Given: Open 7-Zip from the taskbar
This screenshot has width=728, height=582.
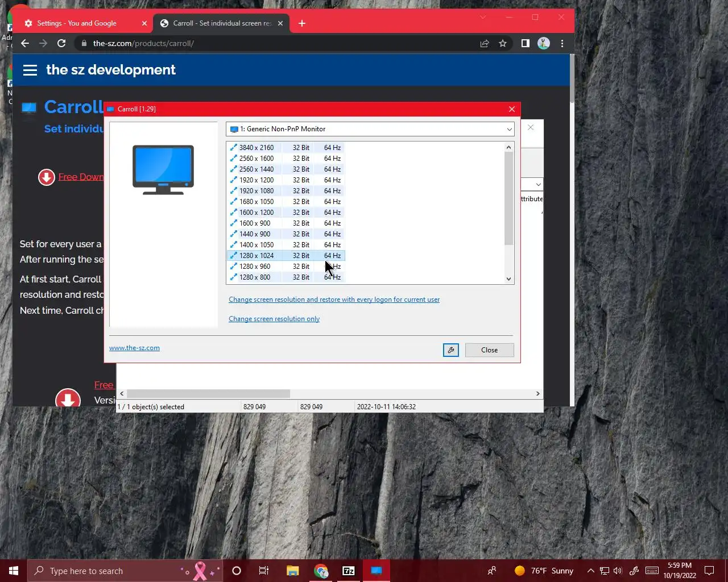Looking at the screenshot, I should tap(349, 571).
